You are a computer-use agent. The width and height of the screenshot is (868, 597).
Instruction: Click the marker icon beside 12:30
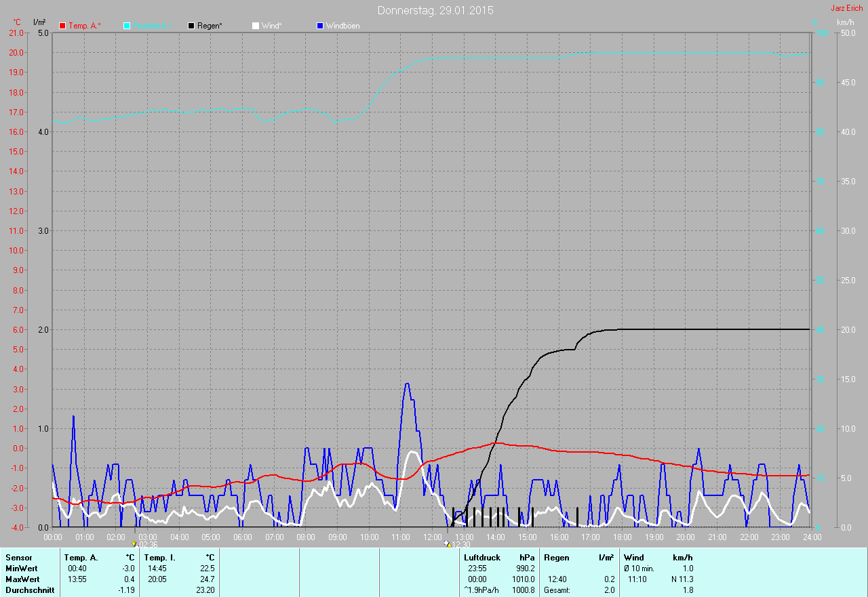[x=447, y=544]
